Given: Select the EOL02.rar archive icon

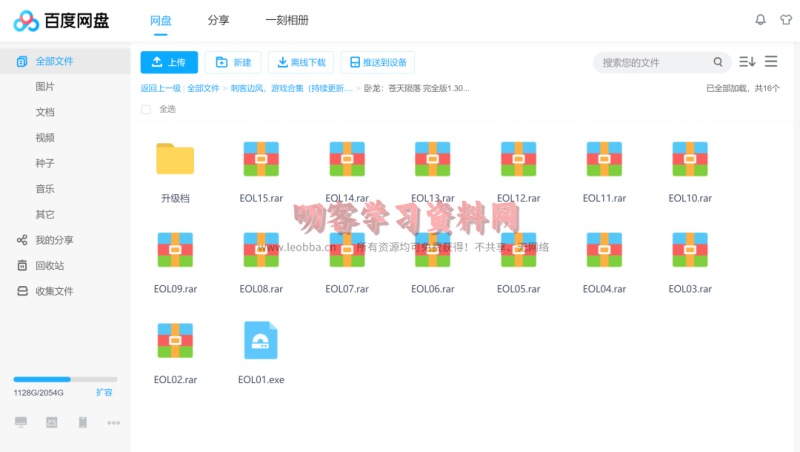Looking at the screenshot, I should click(x=175, y=340).
